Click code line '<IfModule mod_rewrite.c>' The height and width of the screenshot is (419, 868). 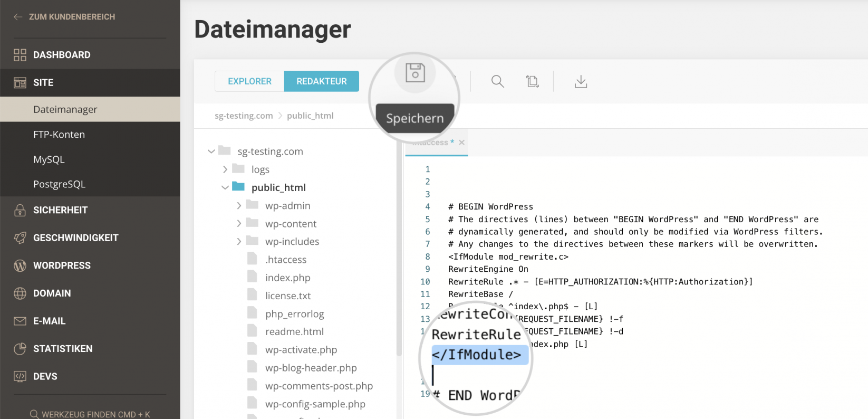(x=508, y=256)
